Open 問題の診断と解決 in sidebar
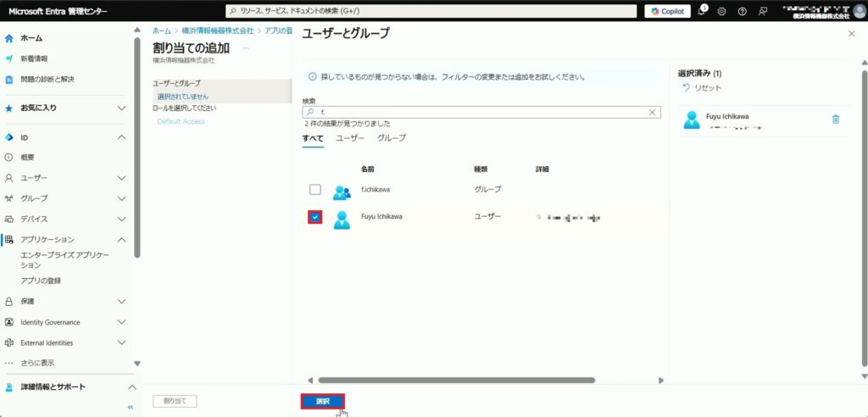The width and height of the screenshot is (868, 417). click(47, 79)
